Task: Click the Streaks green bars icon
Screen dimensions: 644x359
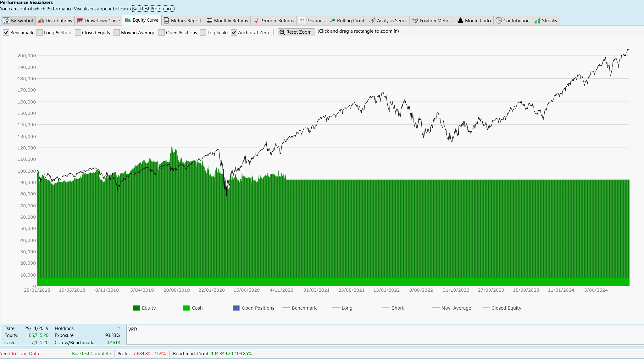Action: pyautogui.click(x=537, y=20)
